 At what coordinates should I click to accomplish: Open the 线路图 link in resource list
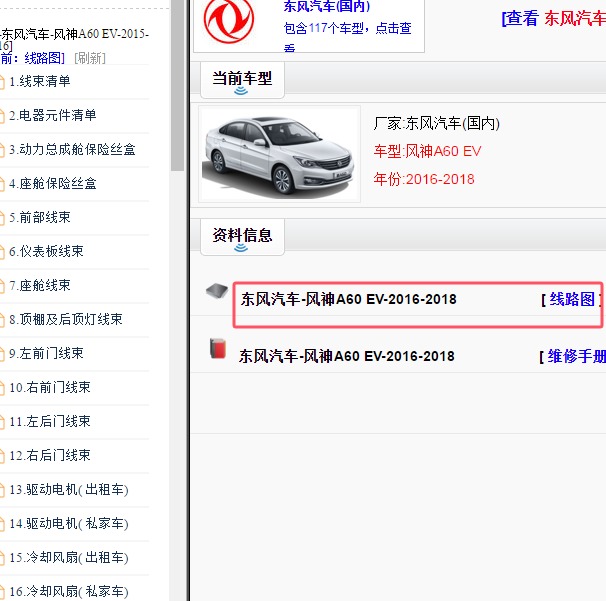[x=572, y=299]
